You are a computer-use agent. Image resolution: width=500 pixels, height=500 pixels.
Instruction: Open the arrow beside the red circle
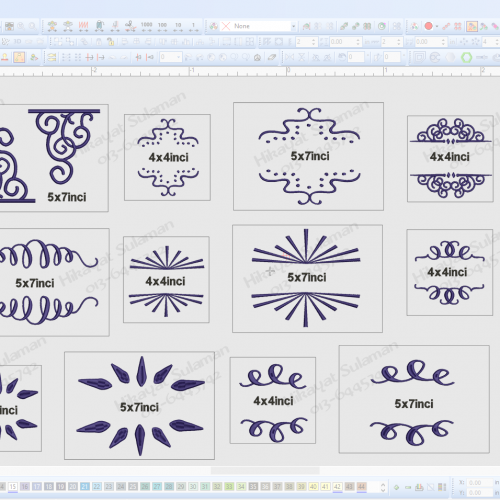click(x=437, y=26)
